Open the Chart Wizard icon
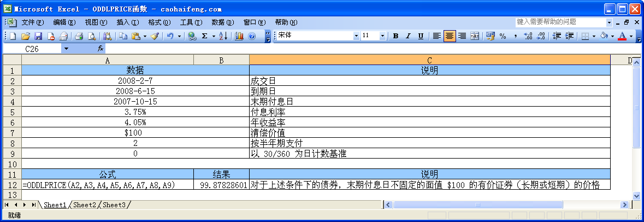This screenshot has height=222, width=644. point(239,36)
